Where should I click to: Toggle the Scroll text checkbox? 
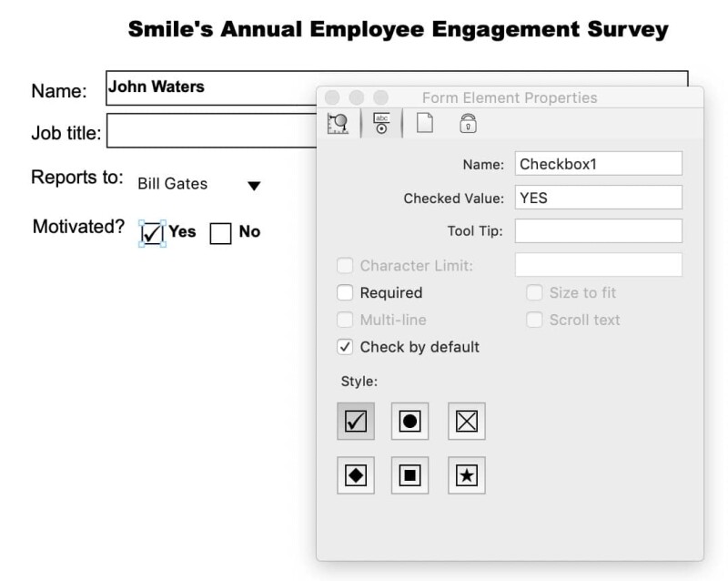534,320
